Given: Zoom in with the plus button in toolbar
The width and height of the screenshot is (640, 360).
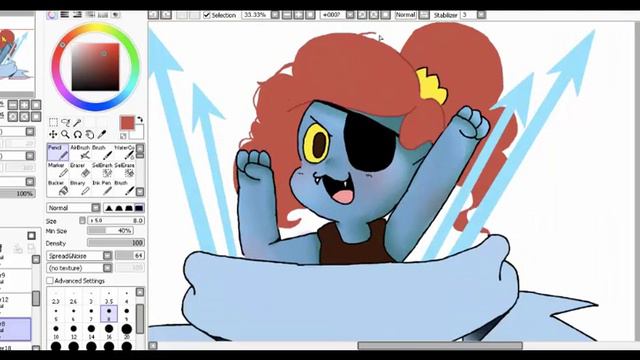Looking at the screenshot, I should pos(299,15).
